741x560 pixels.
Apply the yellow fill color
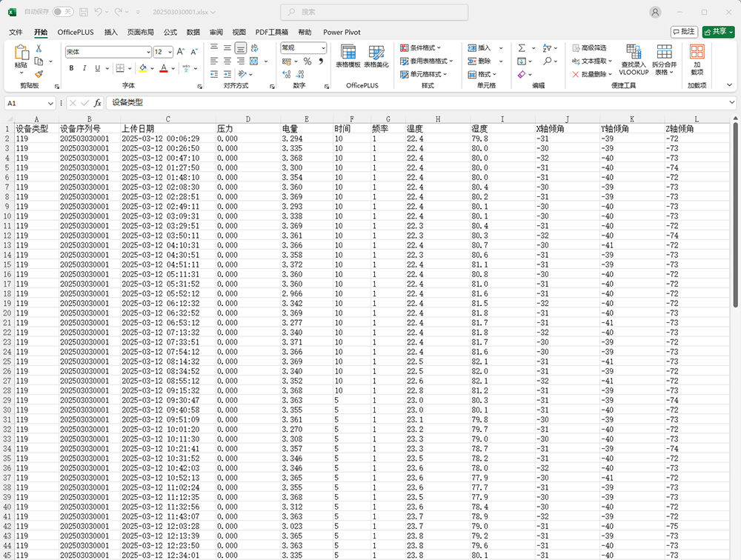pos(143,68)
